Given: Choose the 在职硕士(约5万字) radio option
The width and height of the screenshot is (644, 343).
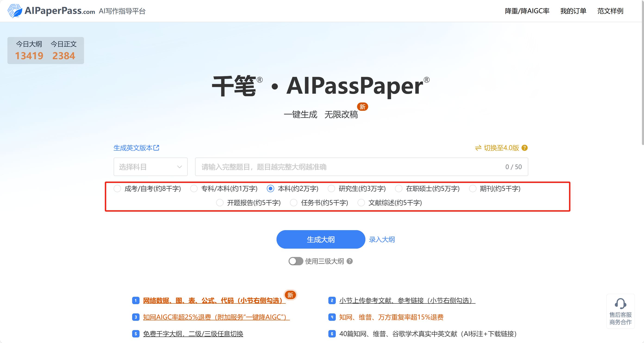Looking at the screenshot, I should [x=398, y=188].
